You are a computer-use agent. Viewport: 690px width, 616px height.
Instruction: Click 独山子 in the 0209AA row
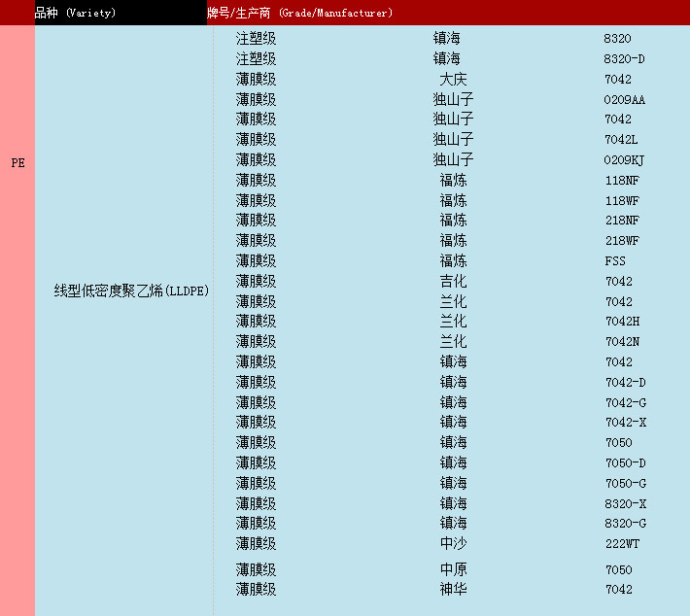pyautogui.click(x=453, y=100)
